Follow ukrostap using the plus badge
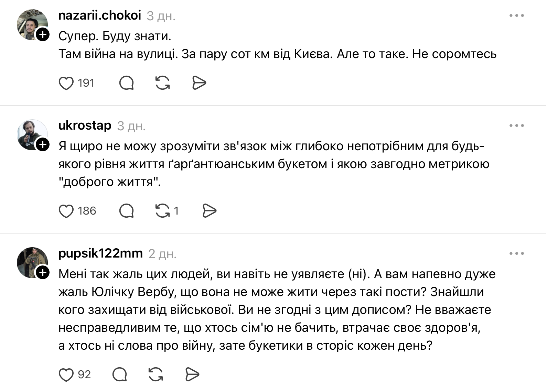Image resolution: width=547 pixels, height=392 pixels. 43,145
